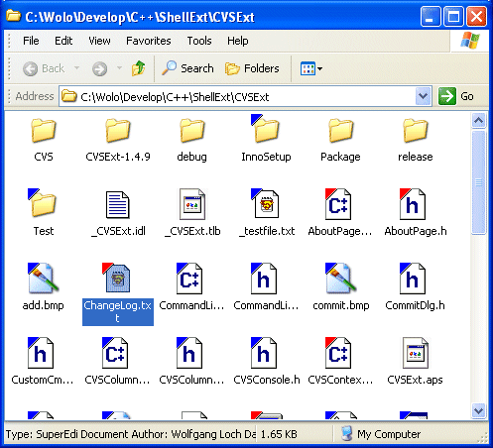Maximize the CVSExt explorer window
493x448 pixels.
[453, 16]
